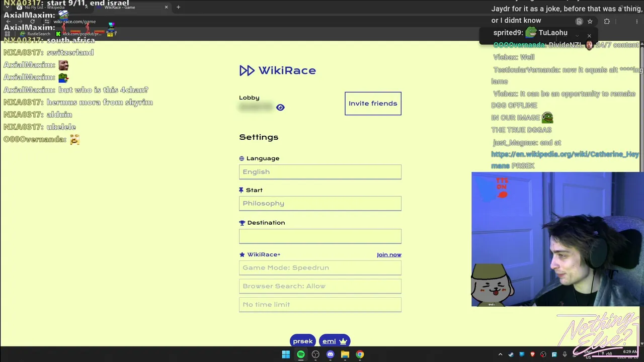Focus the Start field containing Philosophy
The width and height of the screenshot is (644, 362).
pos(320,204)
